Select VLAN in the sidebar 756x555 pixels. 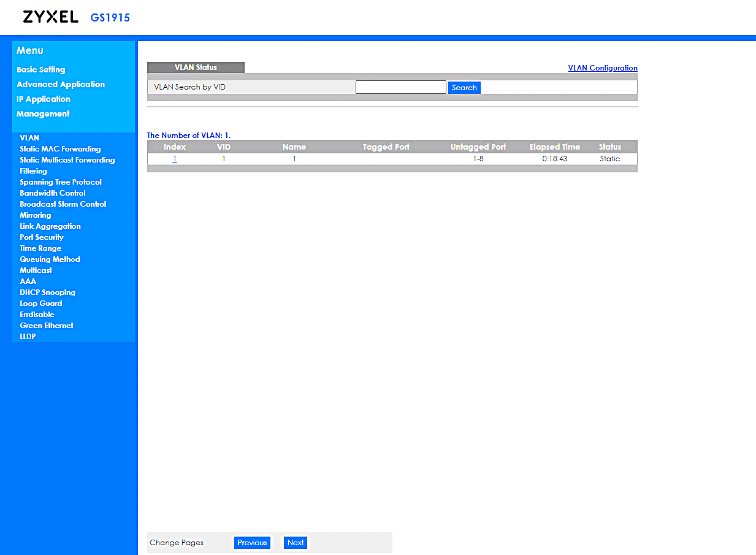29,138
